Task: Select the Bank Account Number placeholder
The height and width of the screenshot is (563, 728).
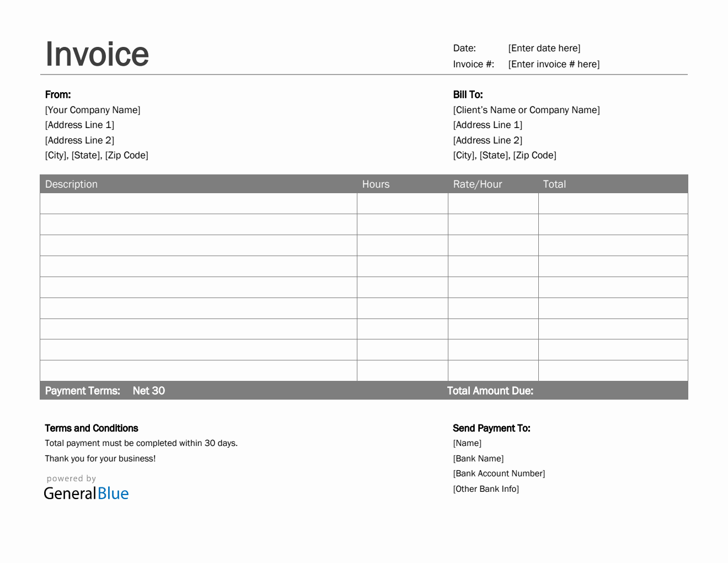Action: (499, 474)
